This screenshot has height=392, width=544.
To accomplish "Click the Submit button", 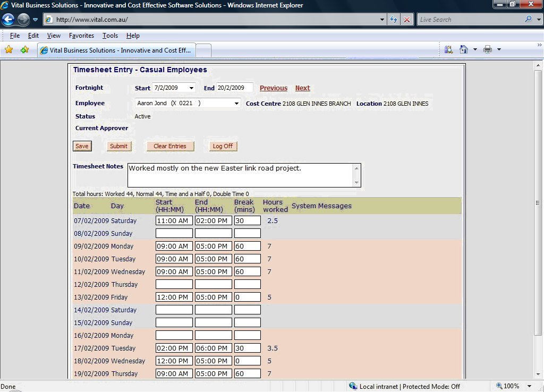I will coord(118,146).
